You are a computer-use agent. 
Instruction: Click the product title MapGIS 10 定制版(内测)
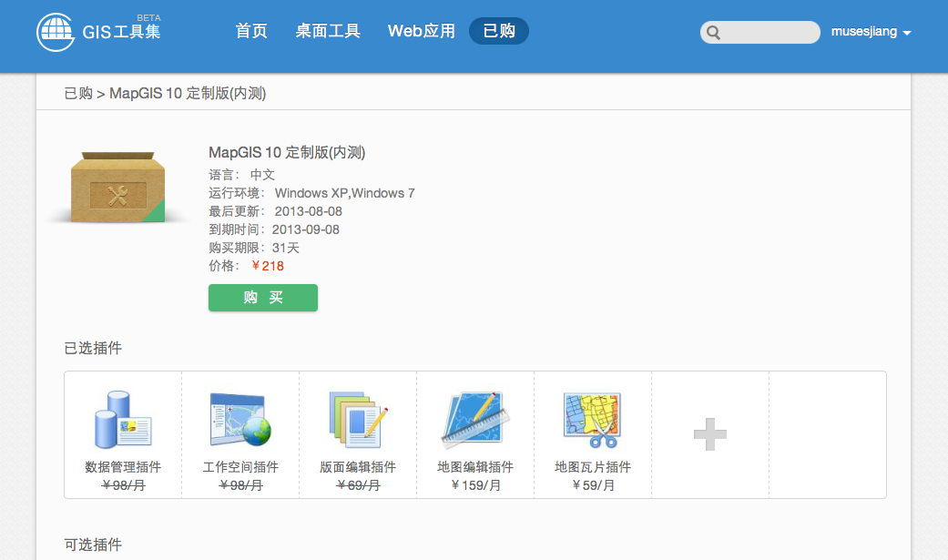pos(287,152)
